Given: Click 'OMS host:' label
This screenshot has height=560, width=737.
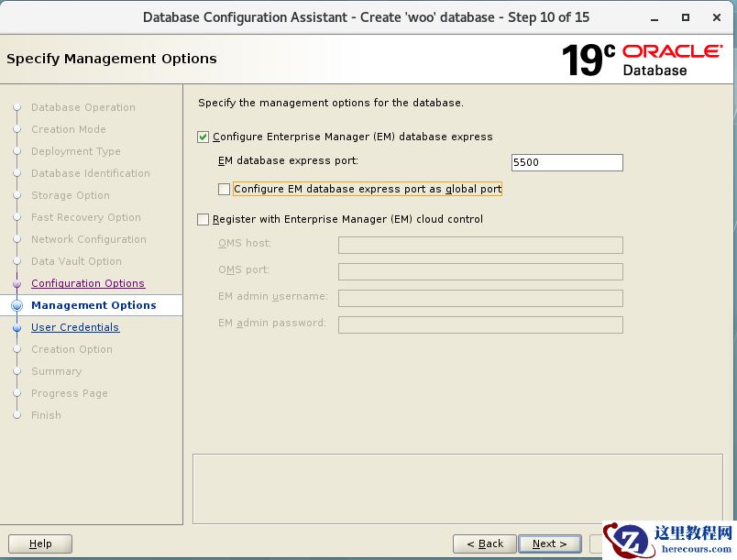Looking at the screenshot, I should 245,244.
